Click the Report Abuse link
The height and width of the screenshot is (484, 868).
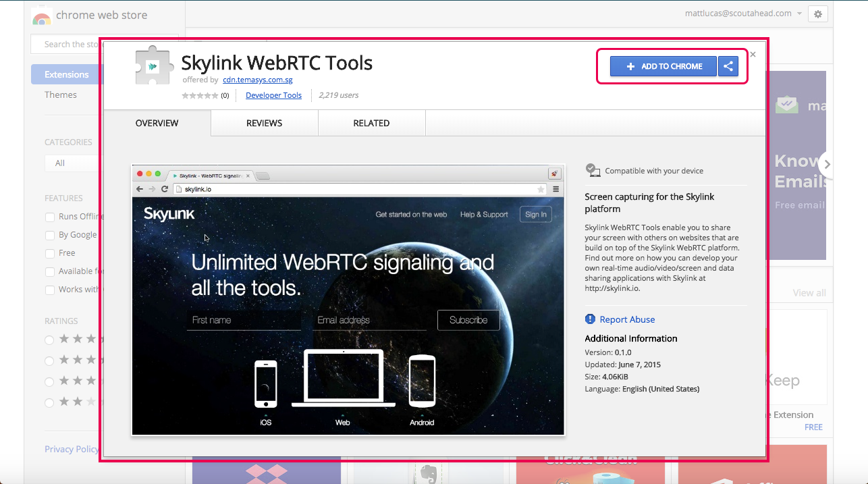point(627,319)
